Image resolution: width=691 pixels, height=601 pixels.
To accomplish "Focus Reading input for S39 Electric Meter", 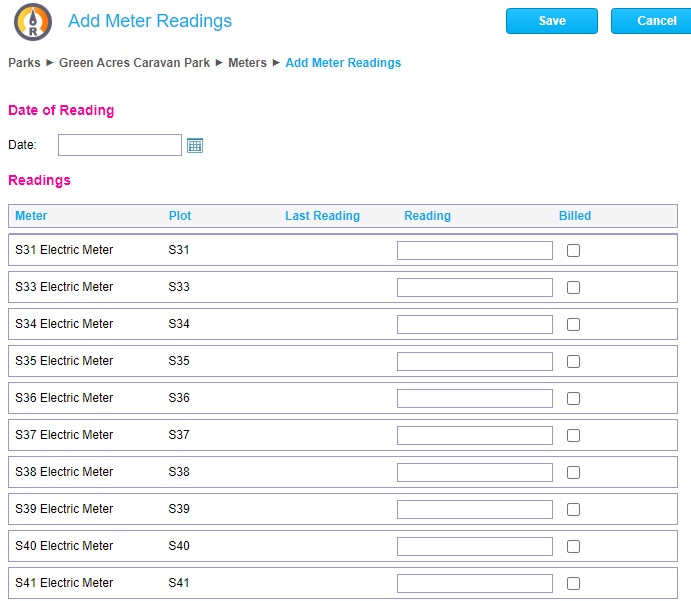I will click(x=474, y=510).
